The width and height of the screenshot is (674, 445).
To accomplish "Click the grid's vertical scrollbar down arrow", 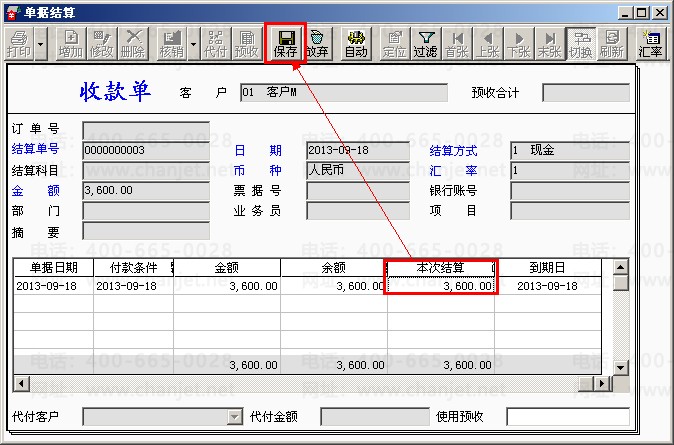I will [x=620, y=368].
